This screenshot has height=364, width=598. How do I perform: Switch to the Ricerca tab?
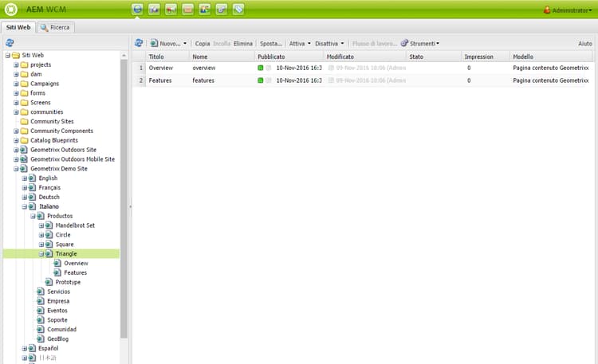[x=56, y=27]
